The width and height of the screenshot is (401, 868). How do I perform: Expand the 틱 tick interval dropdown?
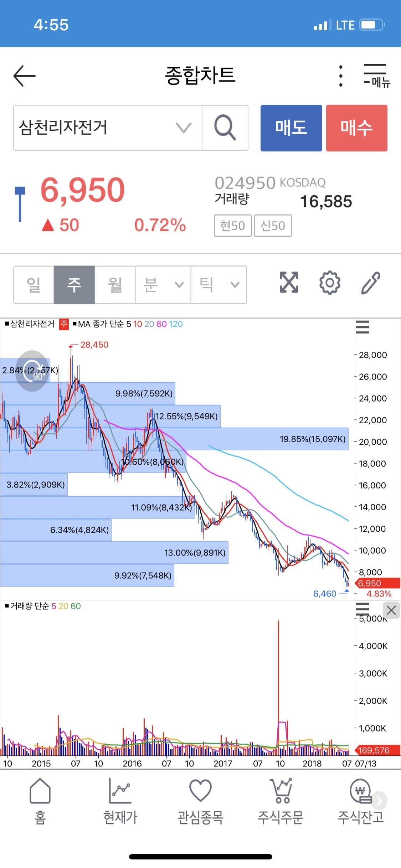pyautogui.click(x=219, y=285)
